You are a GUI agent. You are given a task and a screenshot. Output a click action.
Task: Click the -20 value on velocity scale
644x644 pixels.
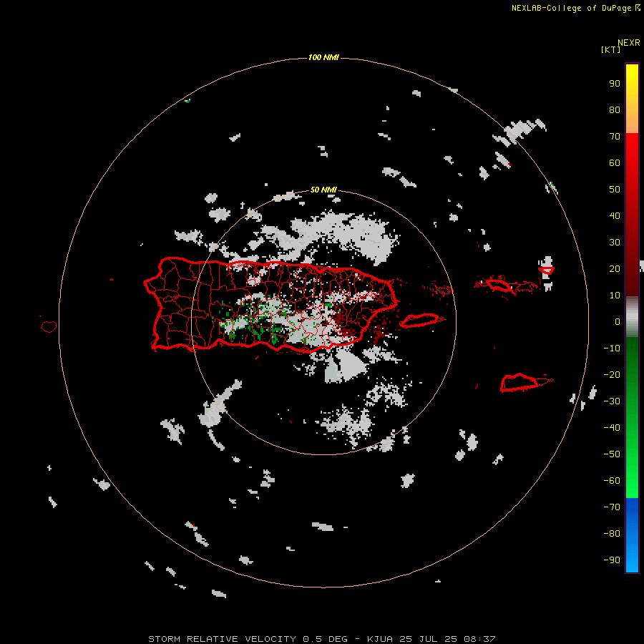[x=612, y=374]
